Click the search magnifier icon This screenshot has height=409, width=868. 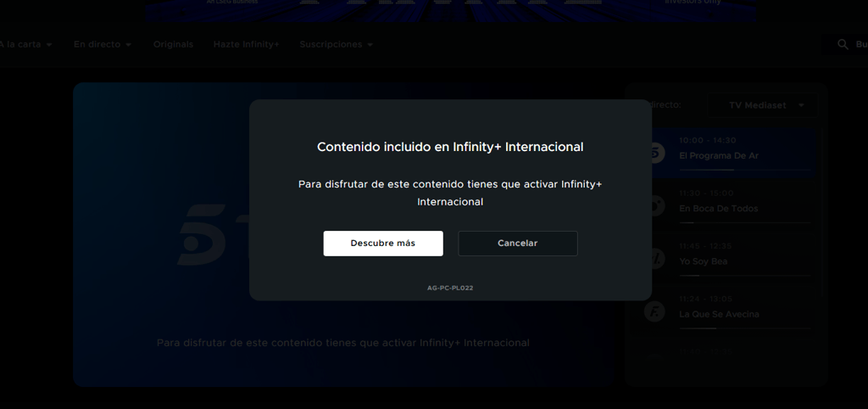(x=843, y=44)
